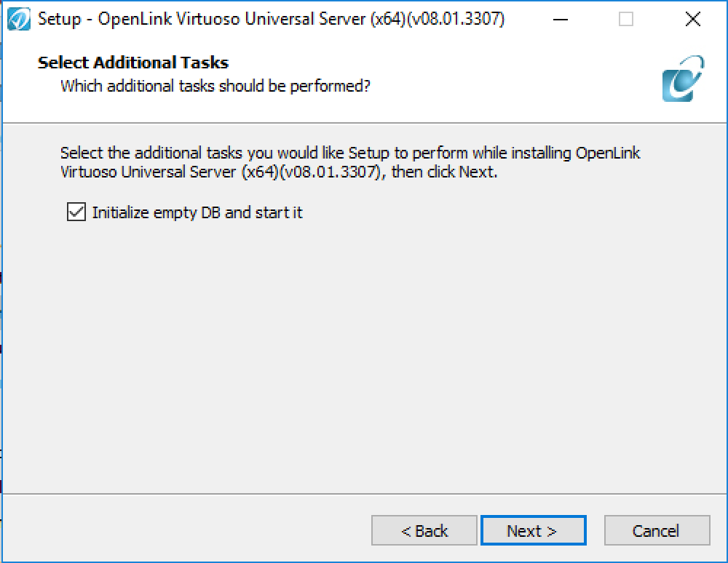Image resolution: width=728 pixels, height=563 pixels.
Task: Go back with the < Back button
Action: coord(424,530)
